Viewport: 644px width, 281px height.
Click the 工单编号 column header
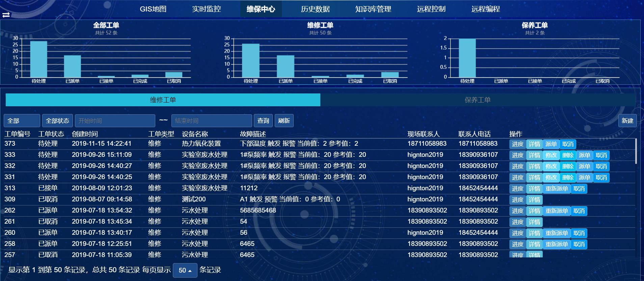click(x=17, y=134)
